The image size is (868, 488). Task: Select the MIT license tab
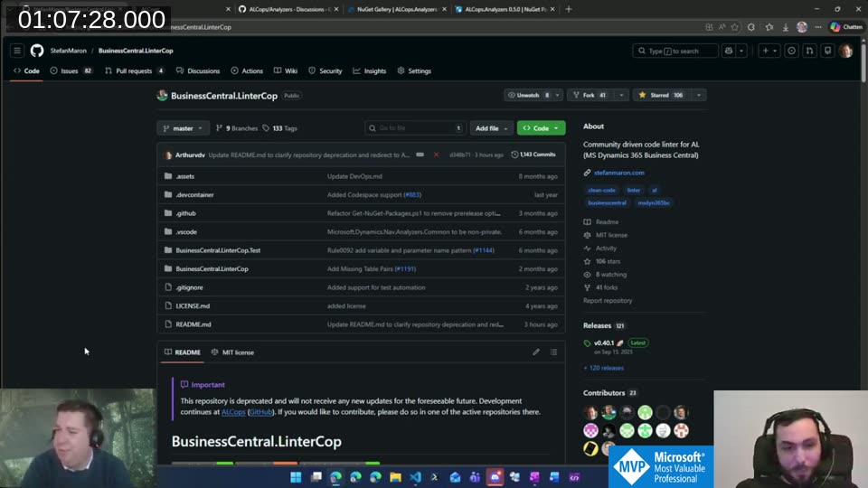[x=232, y=352]
